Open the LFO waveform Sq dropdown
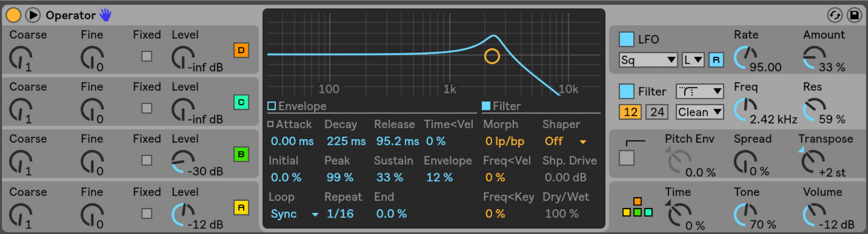The width and height of the screenshot is (868, 234). (x=648, y=60)
